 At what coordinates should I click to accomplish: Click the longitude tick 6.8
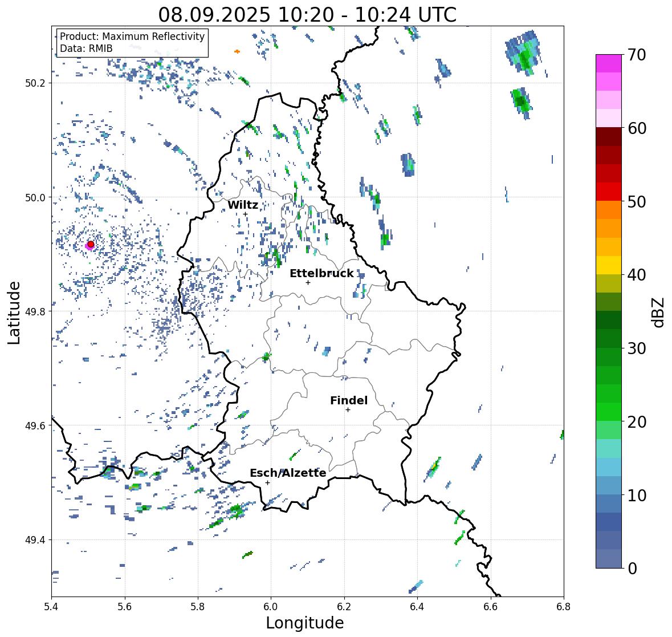(x=564, y=607)
